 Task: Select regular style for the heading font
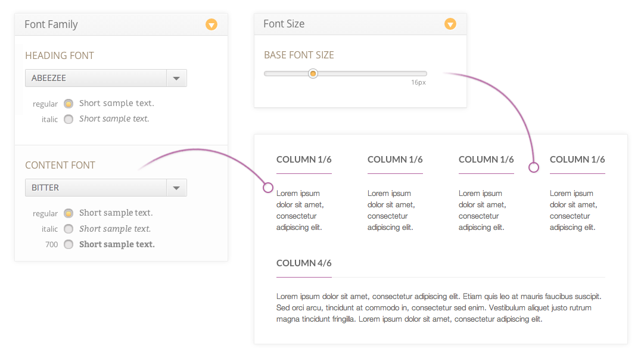coord(69,104)
